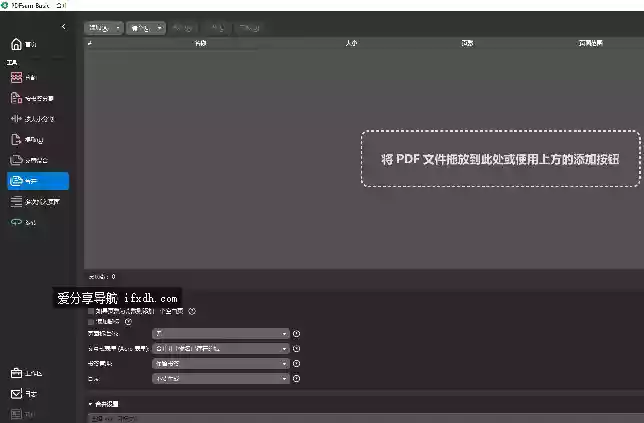
Task: Toggle the add-blank-page-if-odd checkbox
Action: click(x=91, y=311)
